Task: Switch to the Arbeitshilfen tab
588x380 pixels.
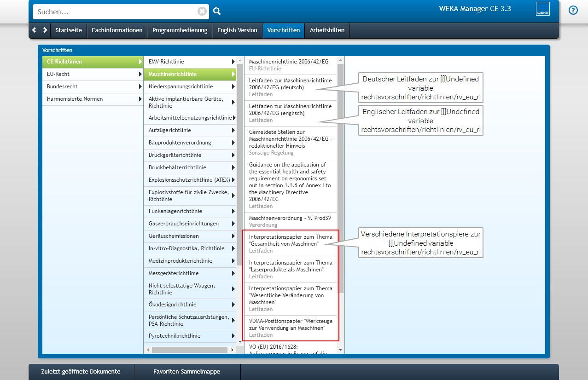Action: (x=327, y=30)
